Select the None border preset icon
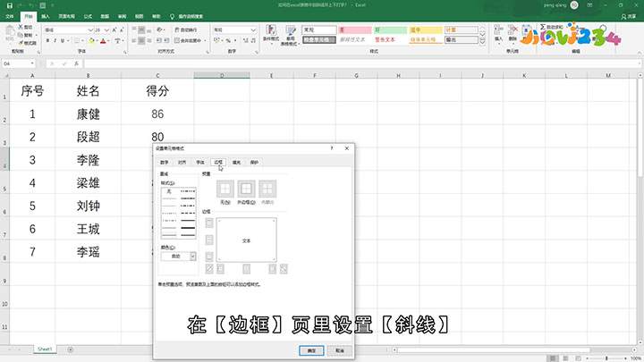This screenshot has height=362, width=644. 225,189
